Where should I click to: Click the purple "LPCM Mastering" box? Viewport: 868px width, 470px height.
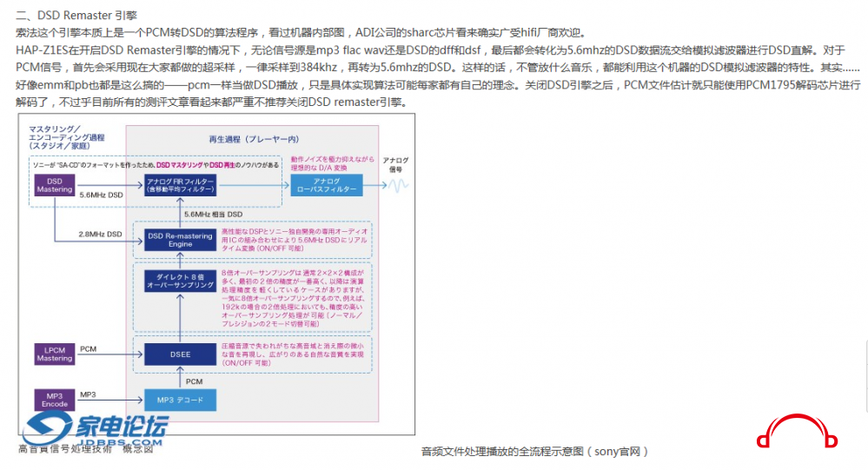[x=54, y=354]
